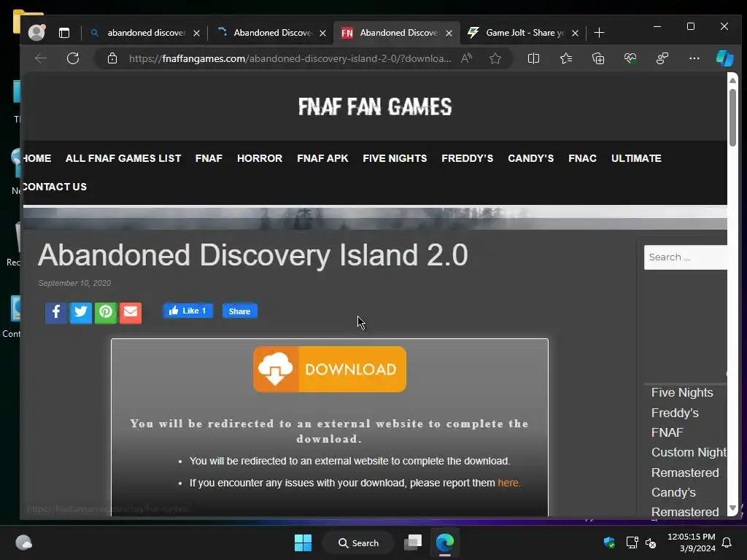Close the Game Jolt tab
Image resolution: width=747 pixels, height=560 pixels.
click(x=575, y=33)
